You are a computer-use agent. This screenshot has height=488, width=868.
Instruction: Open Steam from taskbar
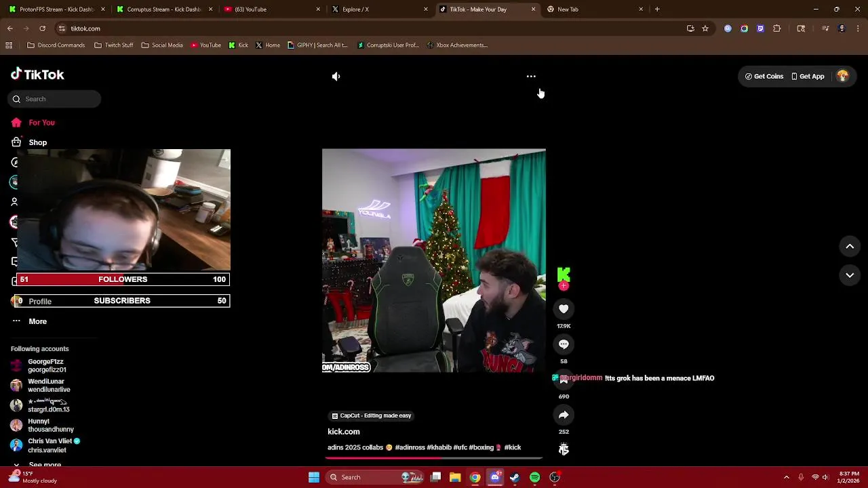515,477
